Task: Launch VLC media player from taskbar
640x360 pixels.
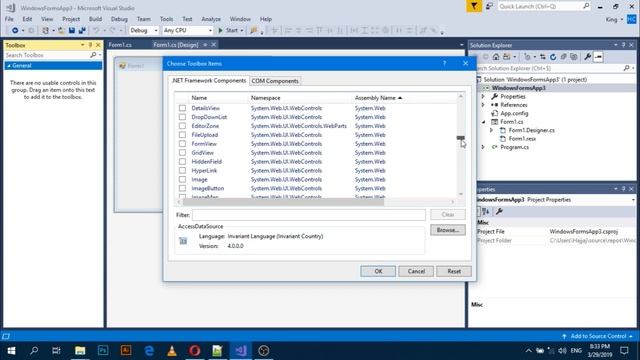Action: (172, 350)
